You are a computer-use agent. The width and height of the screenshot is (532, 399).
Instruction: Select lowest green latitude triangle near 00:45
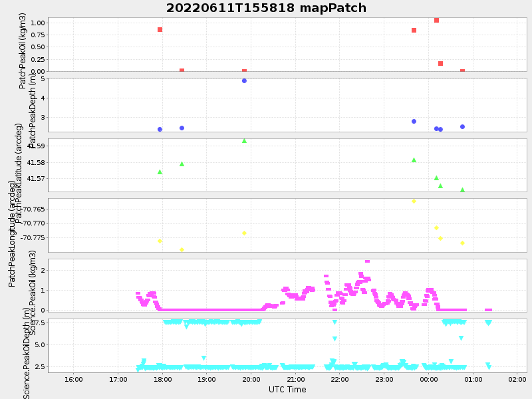click(462, 190)
